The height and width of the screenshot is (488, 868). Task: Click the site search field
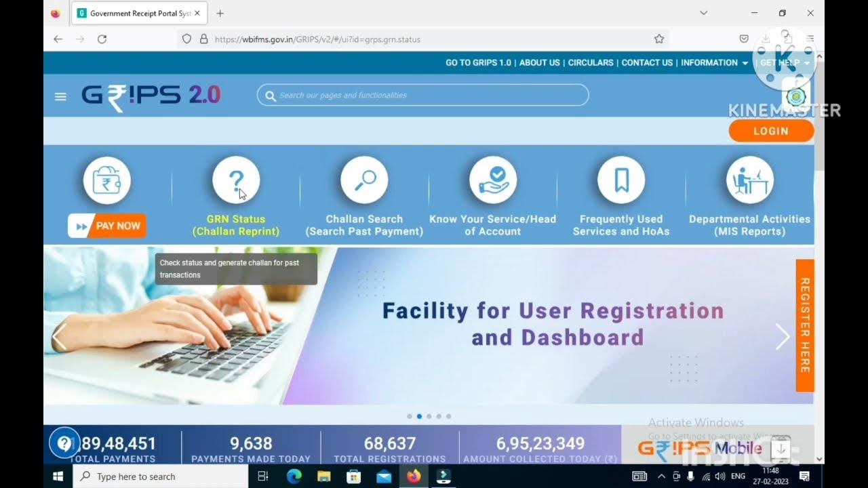pos(422,95)
